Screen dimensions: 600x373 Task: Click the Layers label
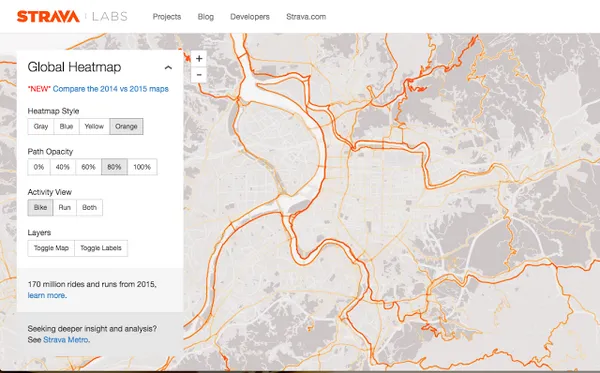pos(39,233)
